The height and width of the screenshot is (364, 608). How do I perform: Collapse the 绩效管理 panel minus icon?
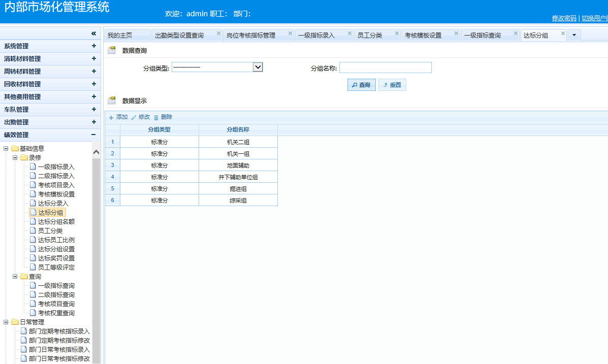point(93,135)
